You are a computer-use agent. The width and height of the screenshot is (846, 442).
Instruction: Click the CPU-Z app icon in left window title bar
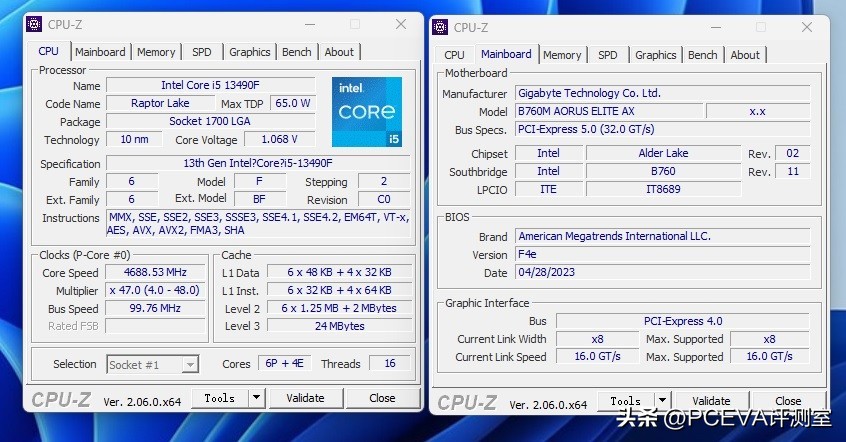[x=34, y=24]
